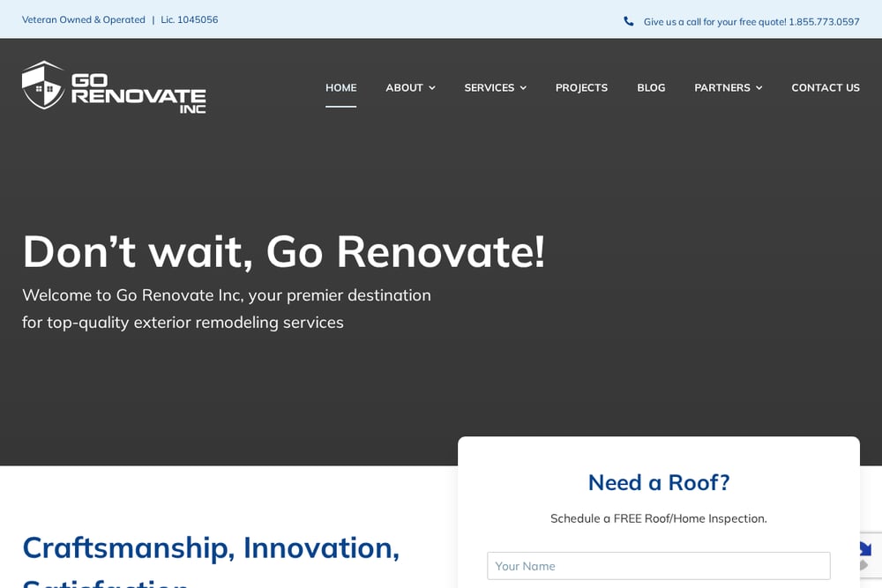This screenshot has width=882, height=588.
Task: Open the Blog page
Action: click(651, 87)
